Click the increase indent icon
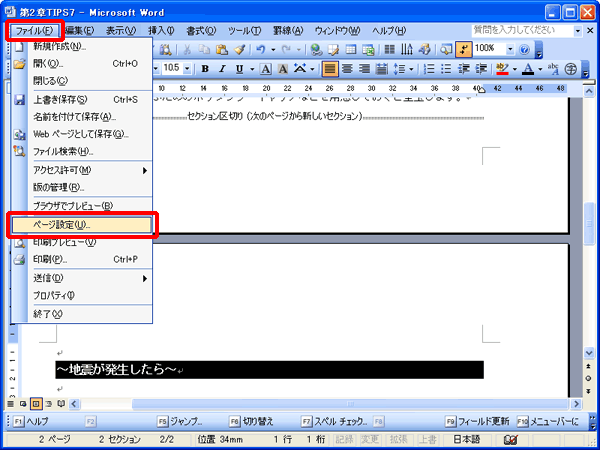Viewport: 600px width, 450px height. (x=481, y=69)
